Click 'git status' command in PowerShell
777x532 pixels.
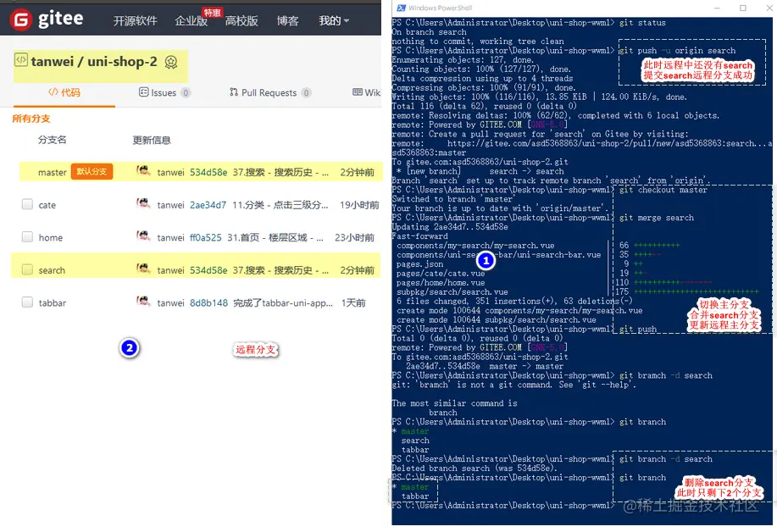click(642, 23)
